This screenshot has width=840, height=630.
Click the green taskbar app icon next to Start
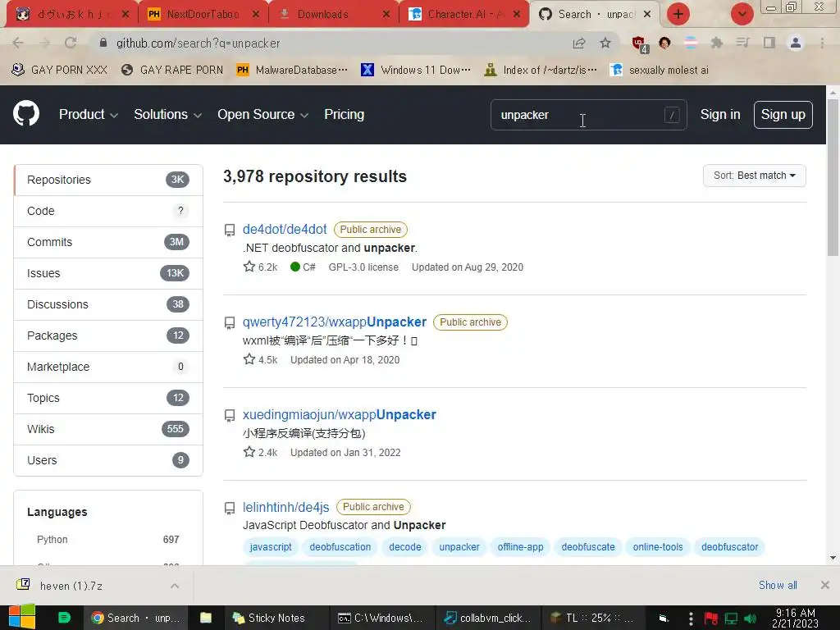64,618
